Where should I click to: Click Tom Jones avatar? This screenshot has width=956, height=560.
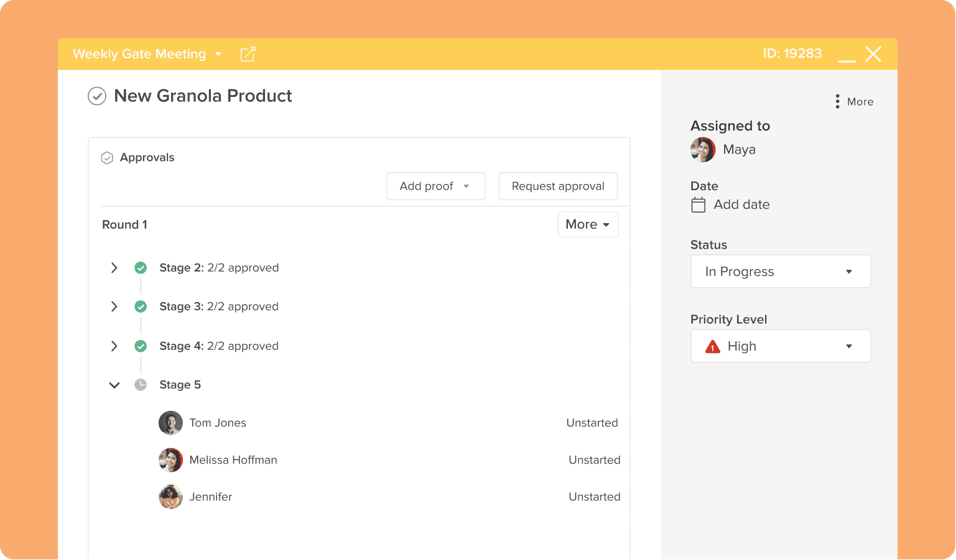(x=170, y=423)
